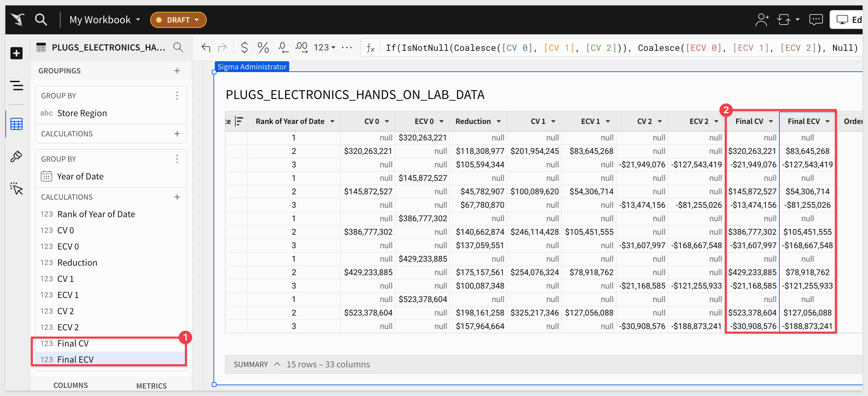868x396 pixels.
Task: Click the undo arrow in the toolbar
Action: click(205, 47)
